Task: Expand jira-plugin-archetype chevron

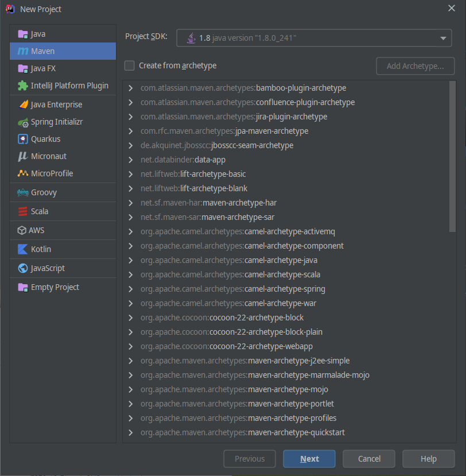Action: [x=130, y=117]
